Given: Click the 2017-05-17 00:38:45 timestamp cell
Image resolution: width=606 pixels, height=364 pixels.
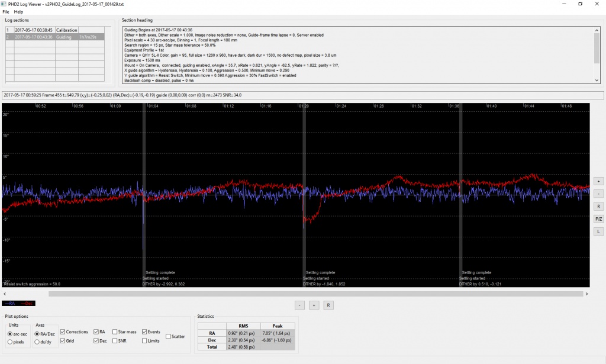Looking at the screenshot, I should pos(34,30).
